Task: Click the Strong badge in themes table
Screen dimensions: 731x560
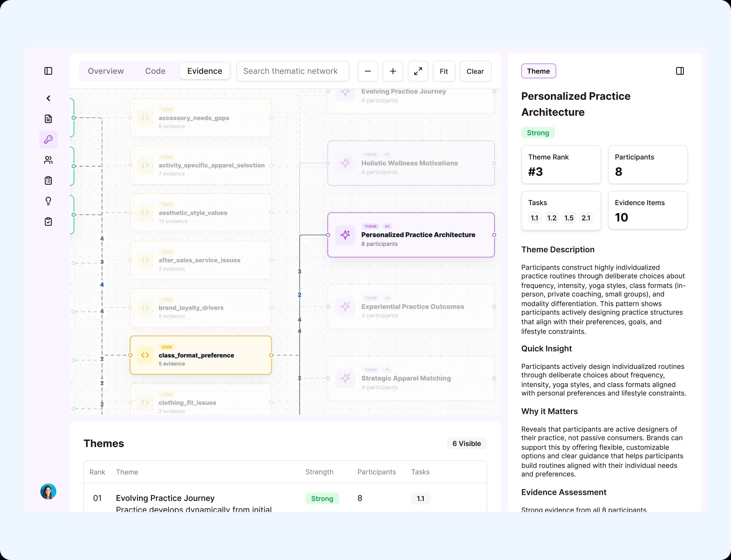Action: coord(322,498)
